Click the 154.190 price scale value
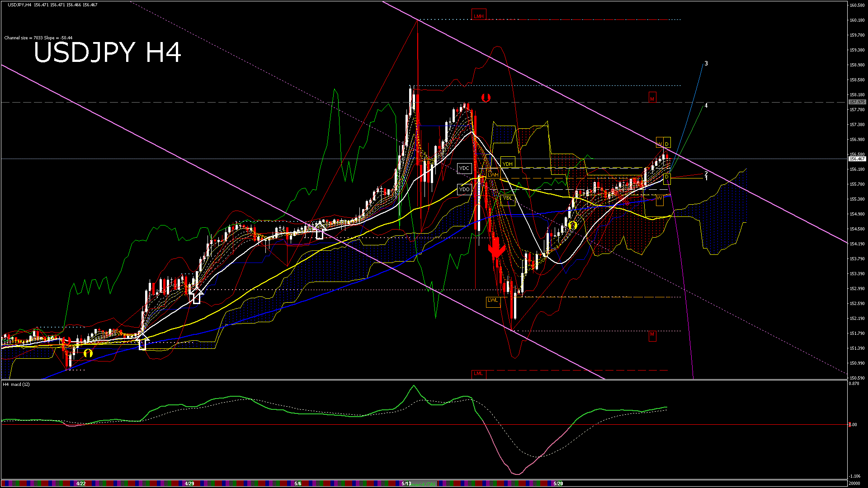Screen dimensions: 868x488 pos(857,244)
